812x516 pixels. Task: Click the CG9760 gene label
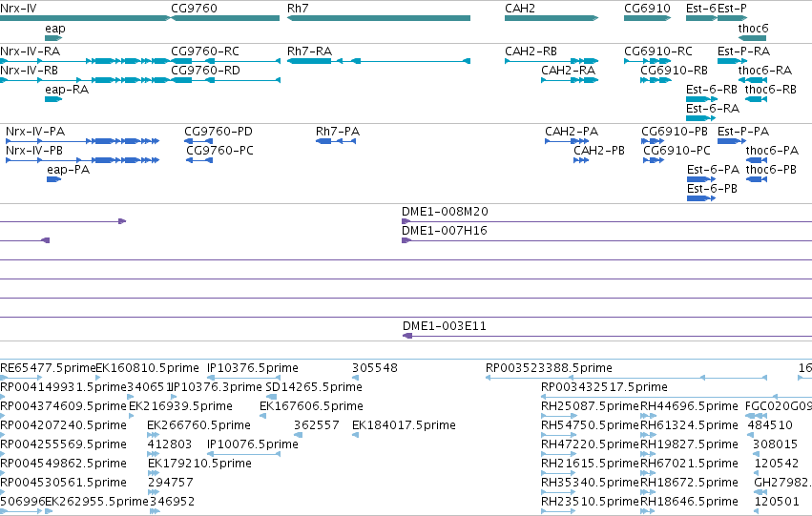[195, 9]
